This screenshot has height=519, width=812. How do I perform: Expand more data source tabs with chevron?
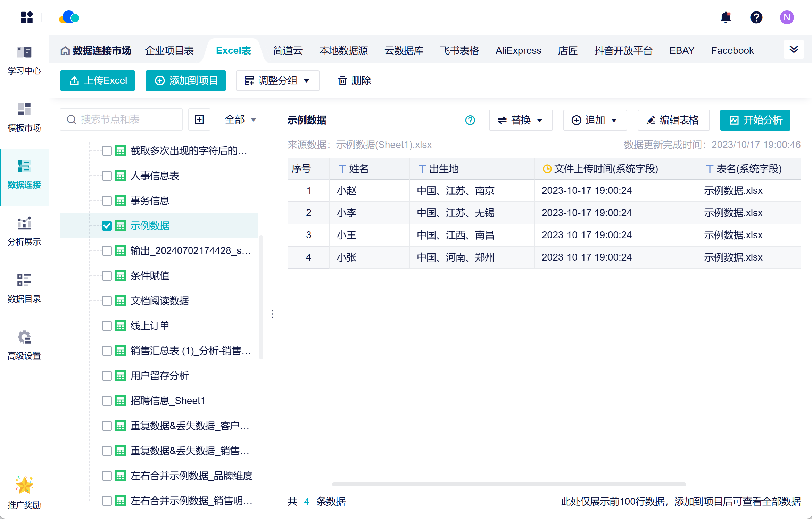coord(794,49)
